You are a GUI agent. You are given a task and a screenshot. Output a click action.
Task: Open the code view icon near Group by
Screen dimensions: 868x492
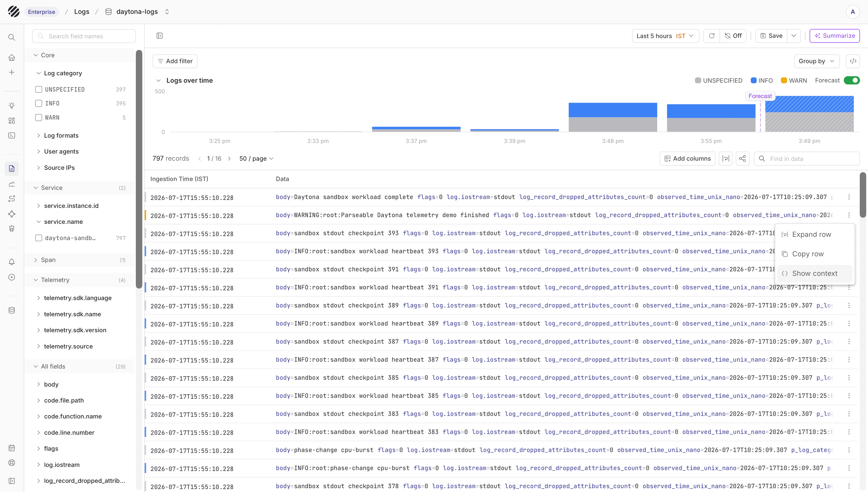tap(853, 61)
